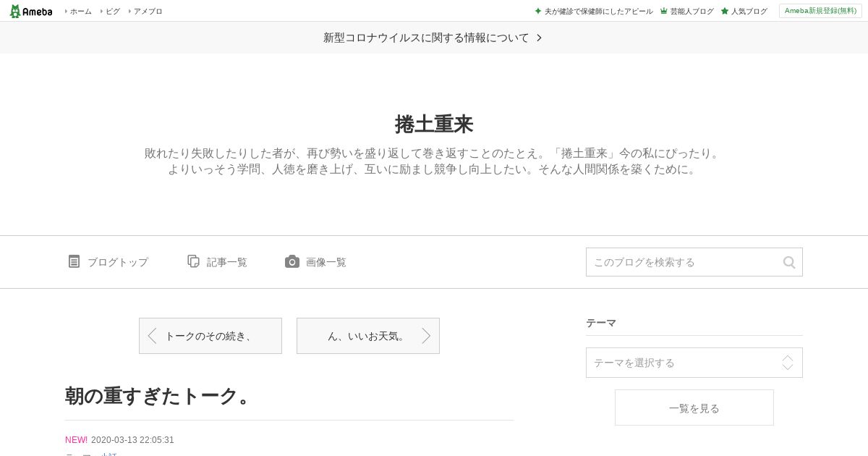The width and height of the screenshot is (868, 456).
Task: Click the Ameba新規登録(無料) button
Action: pyautogui.click(x=820, y=11)
